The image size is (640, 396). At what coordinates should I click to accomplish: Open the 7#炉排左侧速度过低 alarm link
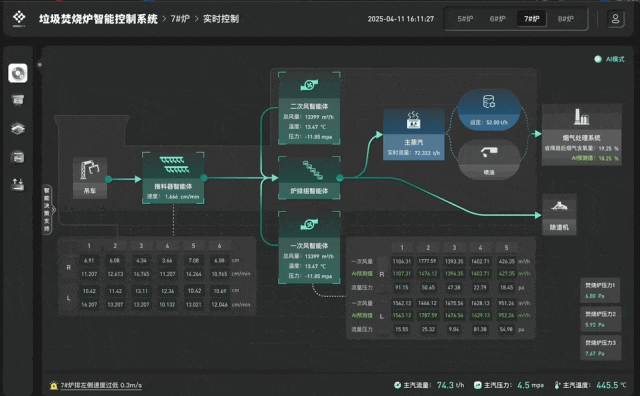[101, 385]
